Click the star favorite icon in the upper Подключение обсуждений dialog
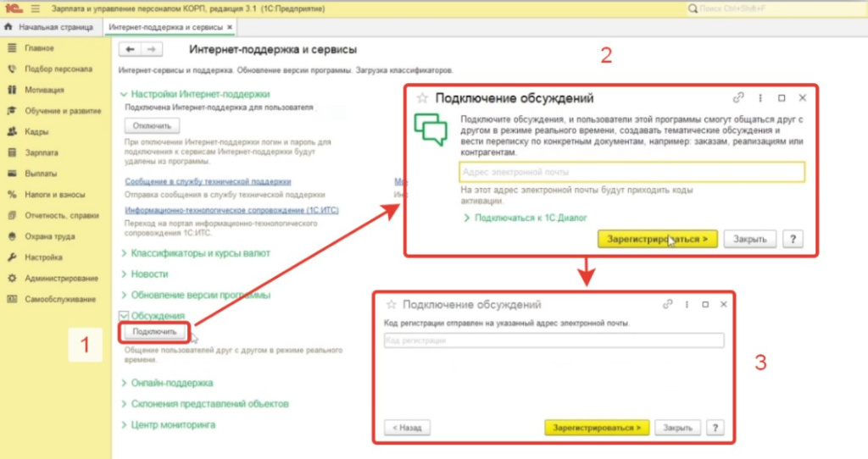 click(x=422, y=98)
